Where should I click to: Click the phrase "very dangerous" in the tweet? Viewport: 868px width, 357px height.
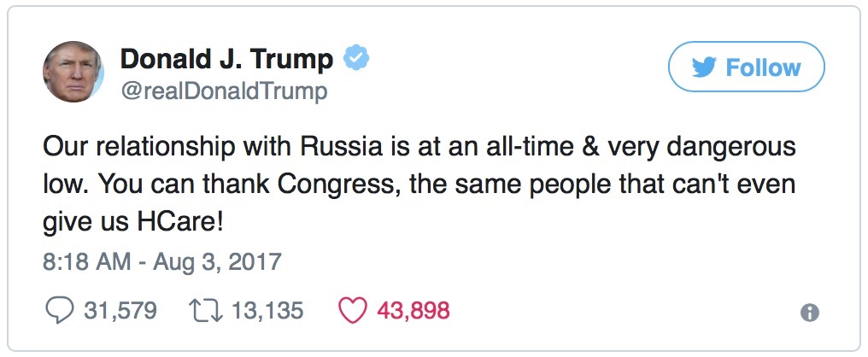tap(718, 147)
